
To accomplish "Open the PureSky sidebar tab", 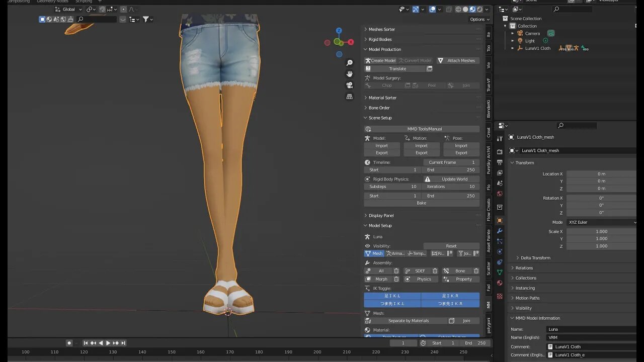I will pyautogui.click(x=489, y=160).
